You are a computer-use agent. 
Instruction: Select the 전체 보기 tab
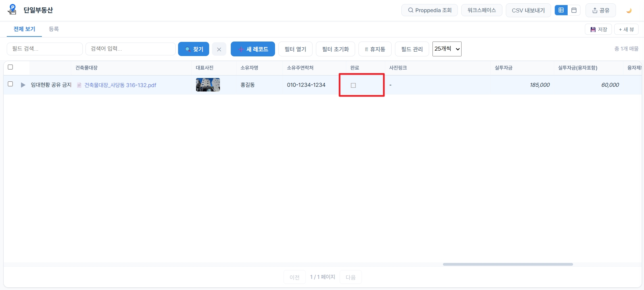click(24, 29)
